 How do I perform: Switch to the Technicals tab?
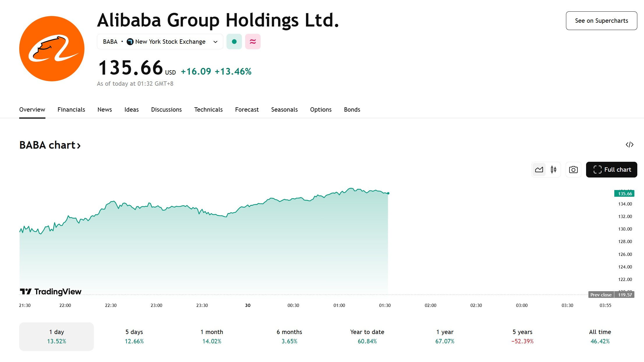point(208,110)
